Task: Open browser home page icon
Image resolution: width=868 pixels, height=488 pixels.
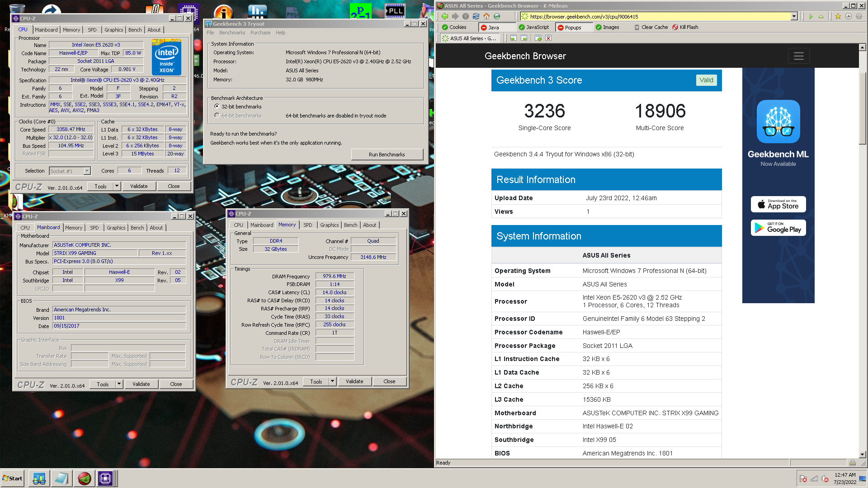Action: pos(486,16)
